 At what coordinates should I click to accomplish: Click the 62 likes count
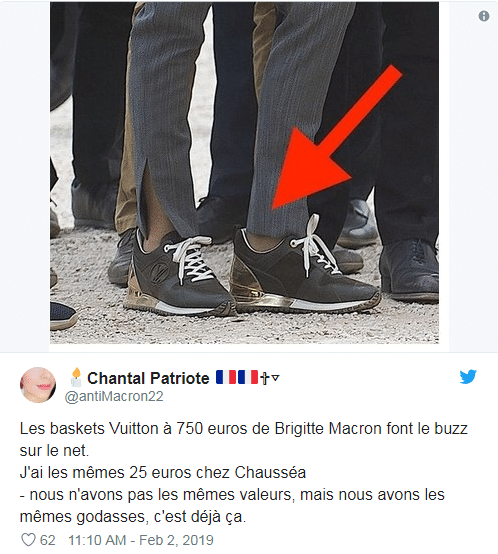click(47, 540)
